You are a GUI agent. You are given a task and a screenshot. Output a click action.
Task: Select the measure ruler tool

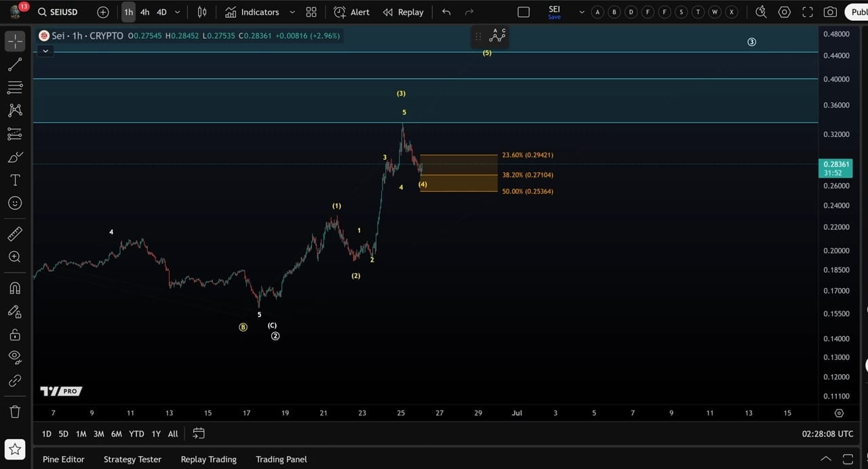click(x=15, y=233)
